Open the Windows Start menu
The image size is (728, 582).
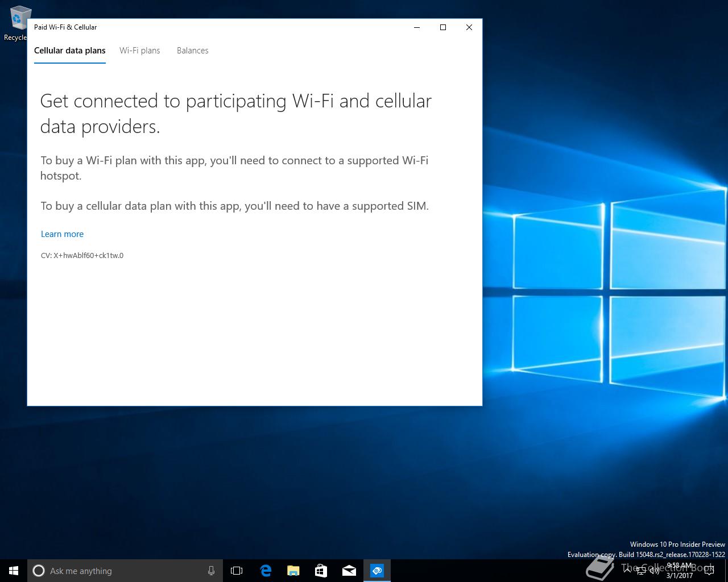click(14, 571)
